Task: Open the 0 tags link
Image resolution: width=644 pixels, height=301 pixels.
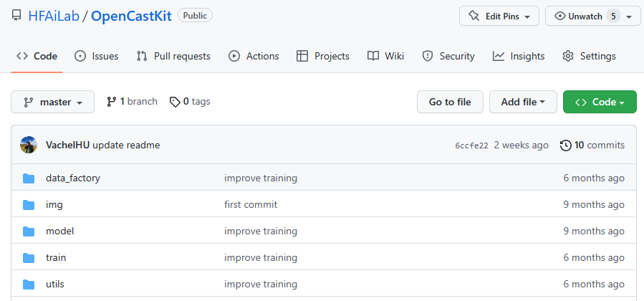Action: 190,102
